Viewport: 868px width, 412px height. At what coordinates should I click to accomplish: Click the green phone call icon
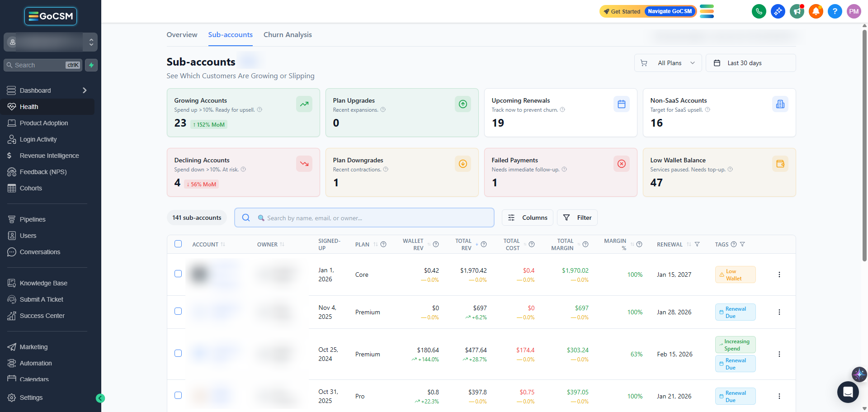[759, 11]
